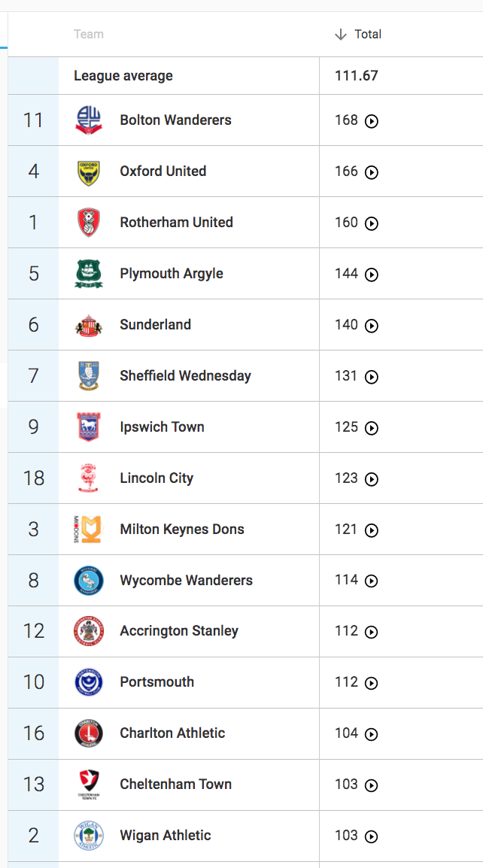The width and height of the screenshot is (483, 868).
Task: Sort by Total column descending arrow
Action: point(341,35)
